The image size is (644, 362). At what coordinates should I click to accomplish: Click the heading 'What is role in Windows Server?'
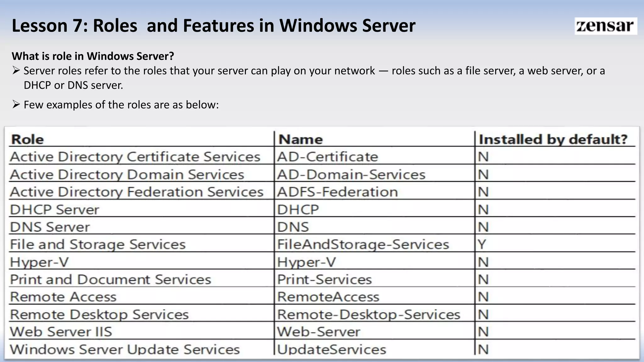93,56
